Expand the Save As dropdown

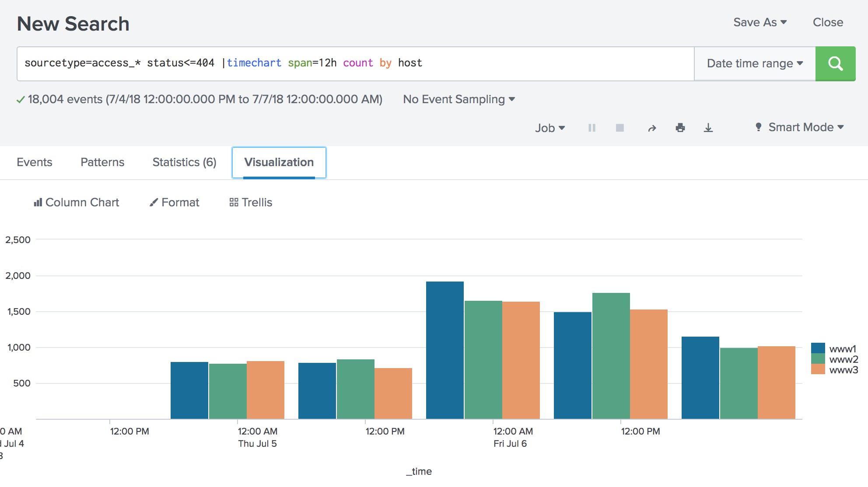click(760, 23)
